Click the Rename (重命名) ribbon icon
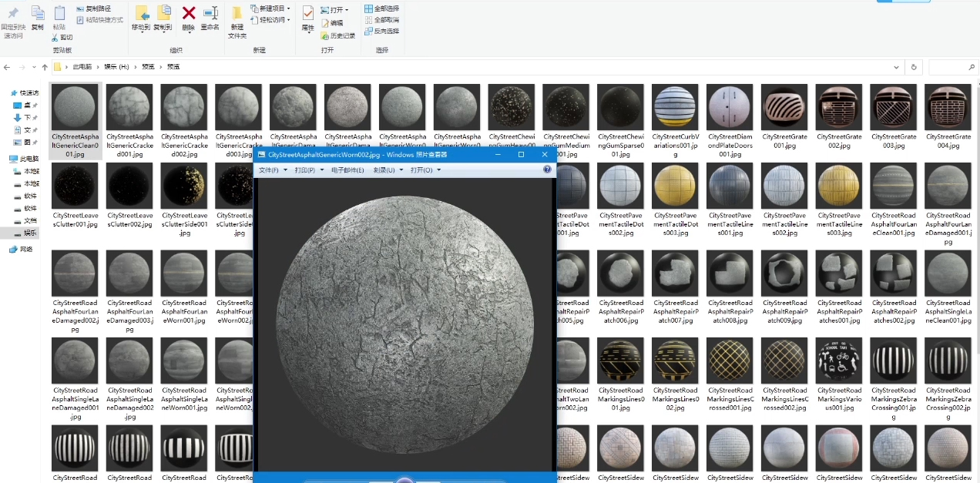The width and height of the screenshot is (980, 483). (x=210, y=13)
